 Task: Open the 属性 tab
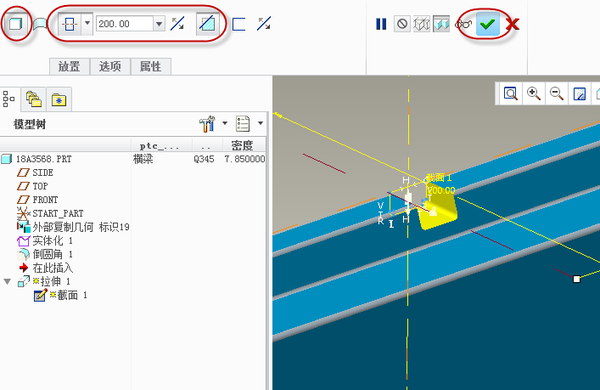click(151, 67)
